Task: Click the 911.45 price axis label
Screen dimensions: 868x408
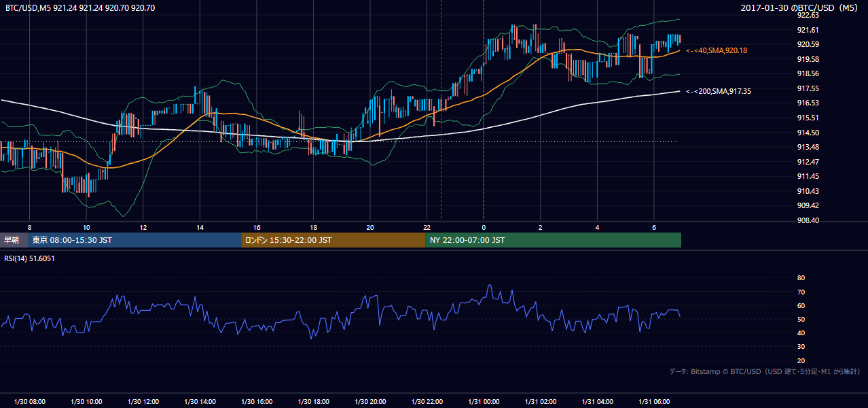Action: (809, 176)
